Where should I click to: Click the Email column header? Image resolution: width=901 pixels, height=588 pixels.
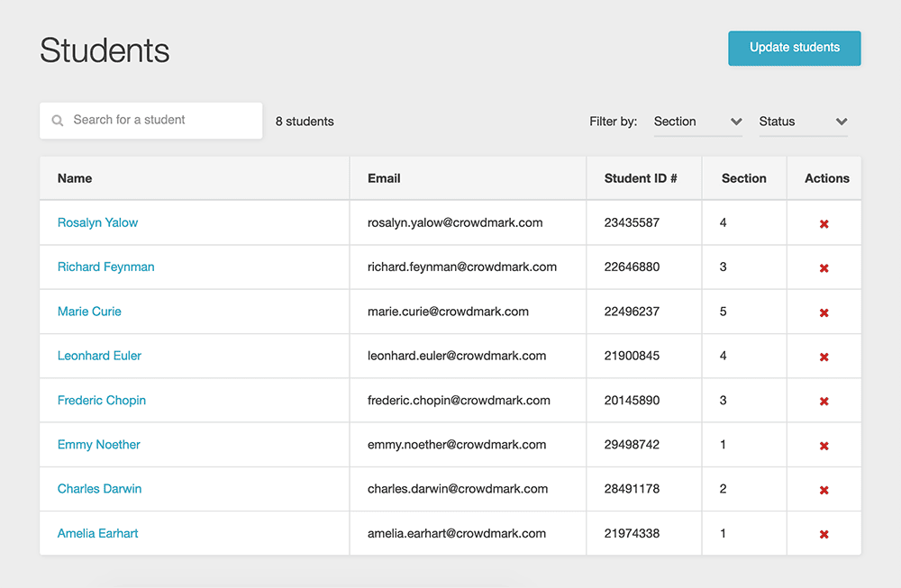[384, 178]
